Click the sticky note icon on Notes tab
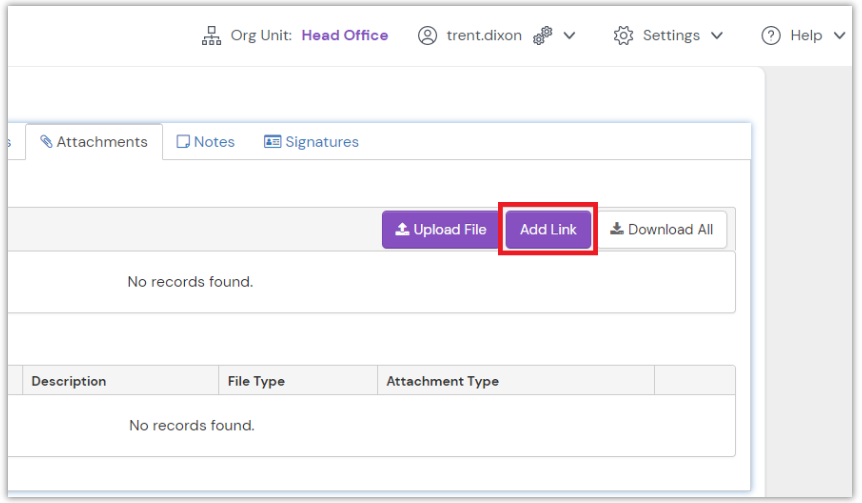This screenshot has width=862, height=503. [183, 142]
